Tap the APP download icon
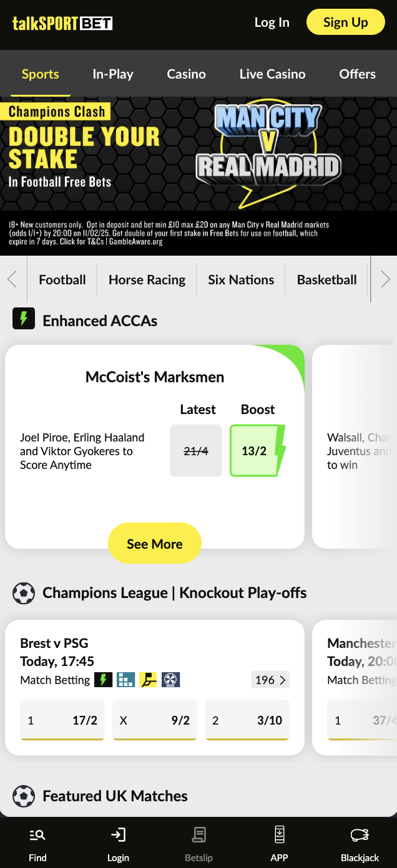The image size is (397, 868). (x=279, y=834)
